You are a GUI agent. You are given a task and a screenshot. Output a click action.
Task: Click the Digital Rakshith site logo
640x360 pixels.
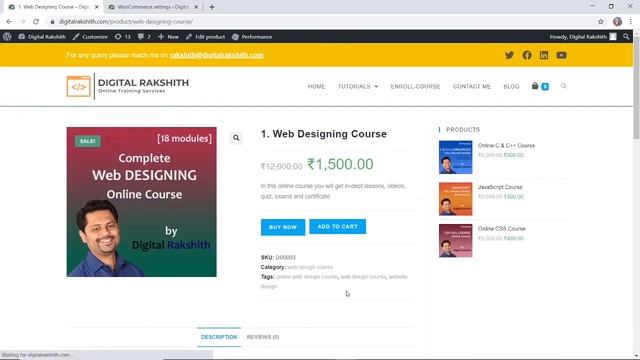point(128,86)
